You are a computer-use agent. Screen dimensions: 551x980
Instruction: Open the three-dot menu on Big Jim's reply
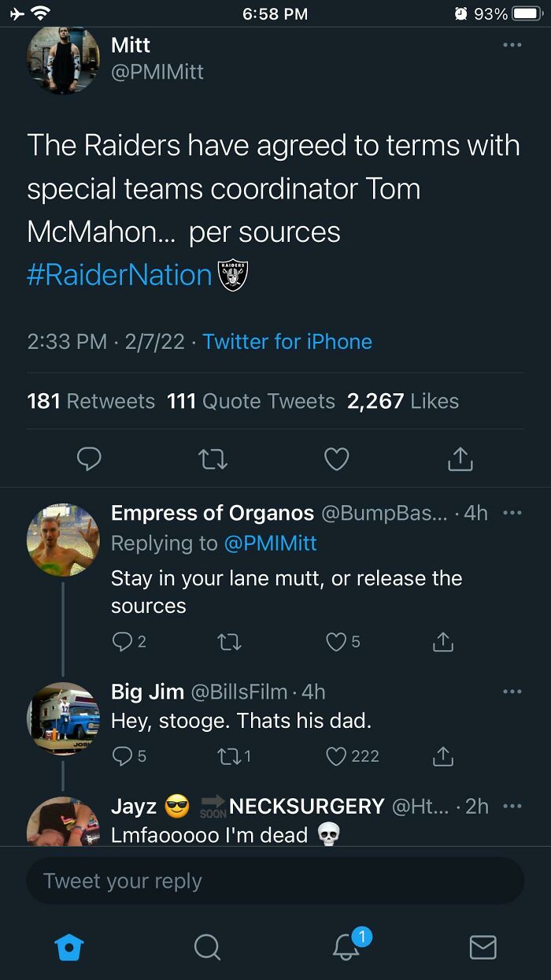513,691
